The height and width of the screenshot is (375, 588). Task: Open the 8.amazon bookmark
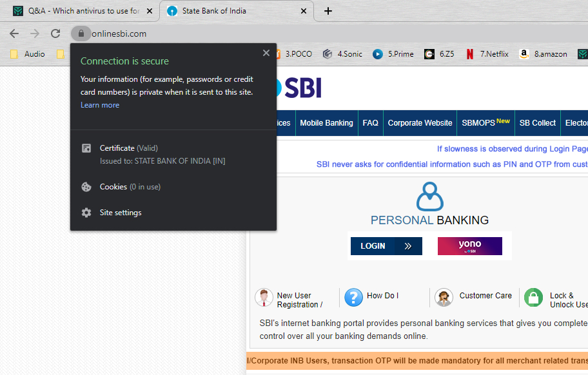tap(544, 54)
